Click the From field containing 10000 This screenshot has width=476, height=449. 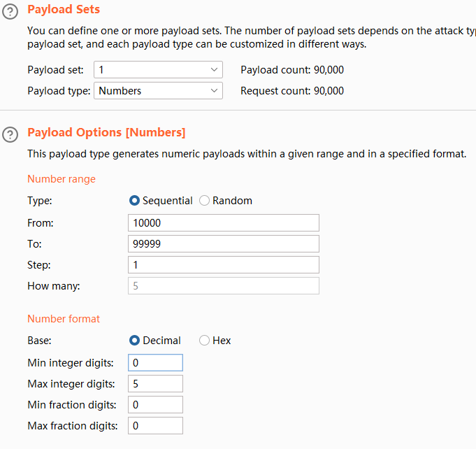224,223
